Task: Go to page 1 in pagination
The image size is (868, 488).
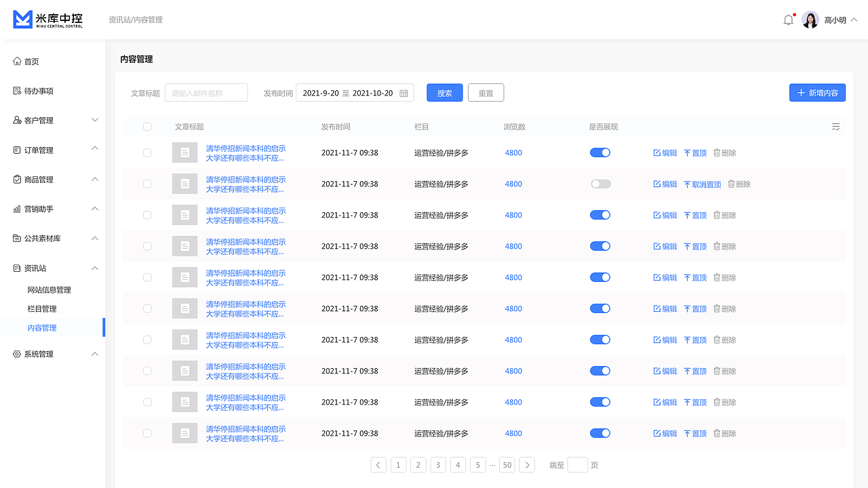Action: [399, 465]
